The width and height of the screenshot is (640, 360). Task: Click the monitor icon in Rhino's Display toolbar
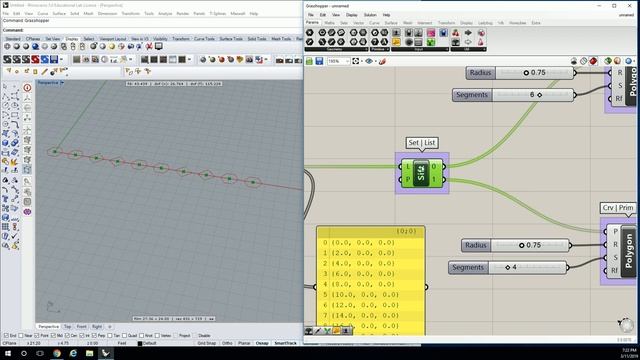coord(159,47)
